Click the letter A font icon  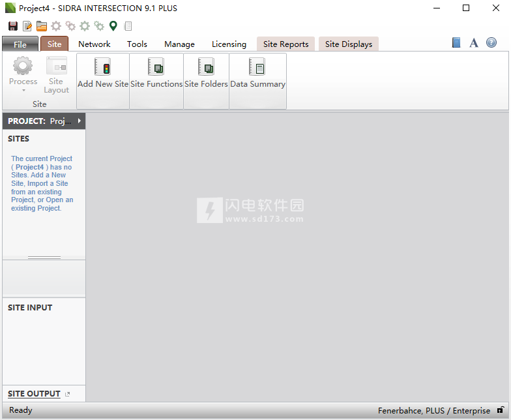(474, 43)
